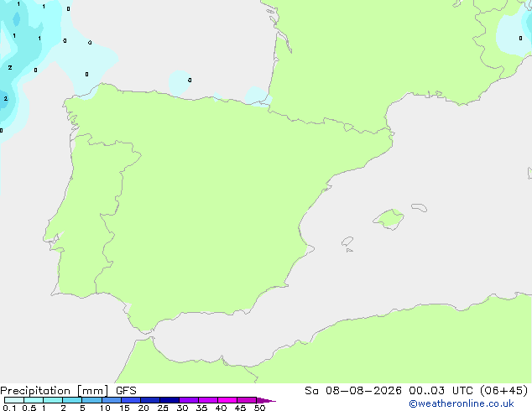532x411 pixels.
Task: Pick the 1 to 2 mm legend color
Action: coord(53,400)
